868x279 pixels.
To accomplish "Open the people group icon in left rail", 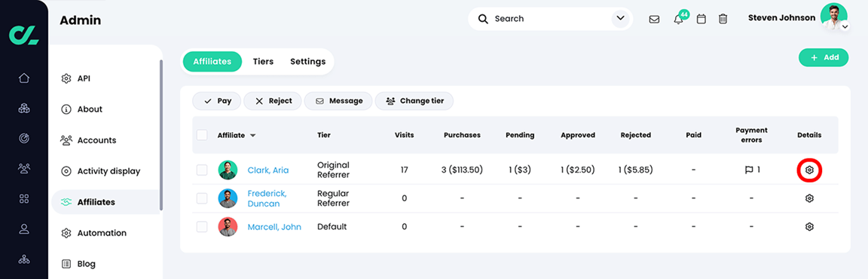I will pyautogui.click(x=24, y=167).
